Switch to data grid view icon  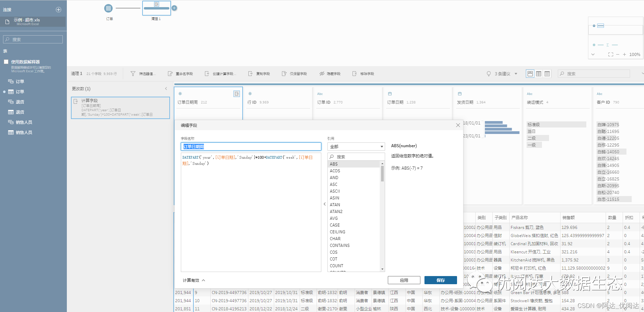tap(538, 74)
